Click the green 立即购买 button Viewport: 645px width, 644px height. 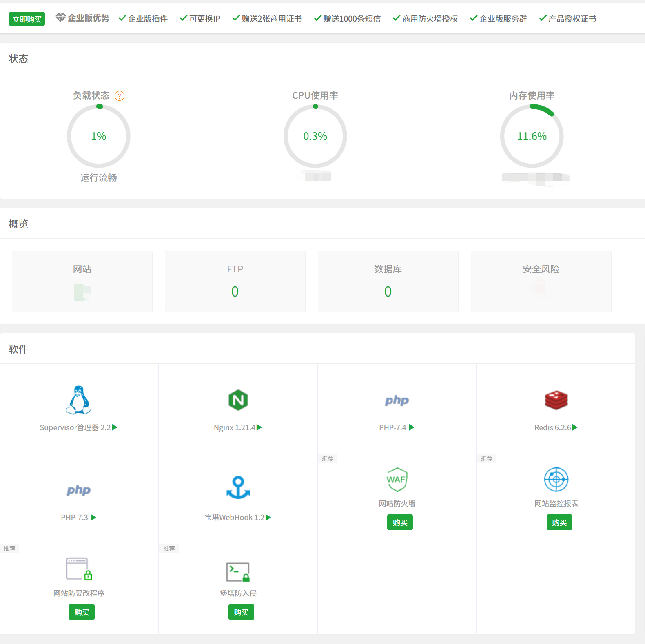[27, 19]
